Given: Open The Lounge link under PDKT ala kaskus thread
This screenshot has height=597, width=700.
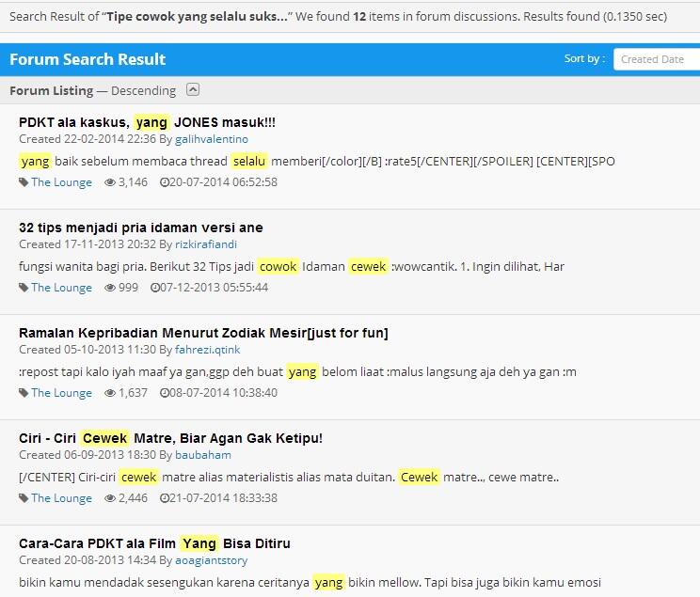Looking at the screenshot, I should 61,182.
